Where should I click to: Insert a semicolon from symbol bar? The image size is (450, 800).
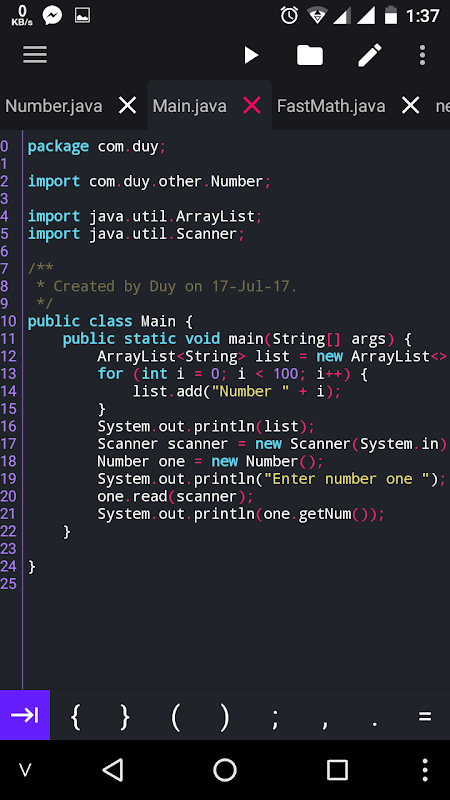(275, 719)
